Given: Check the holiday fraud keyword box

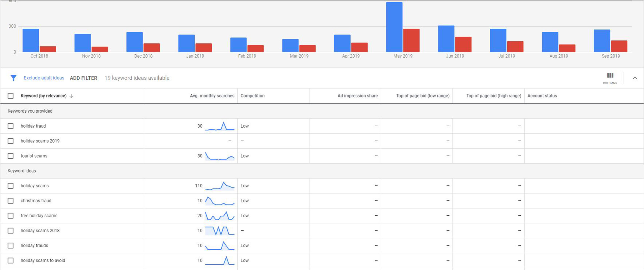Looking at the screenshot, I should coord(10,126).
